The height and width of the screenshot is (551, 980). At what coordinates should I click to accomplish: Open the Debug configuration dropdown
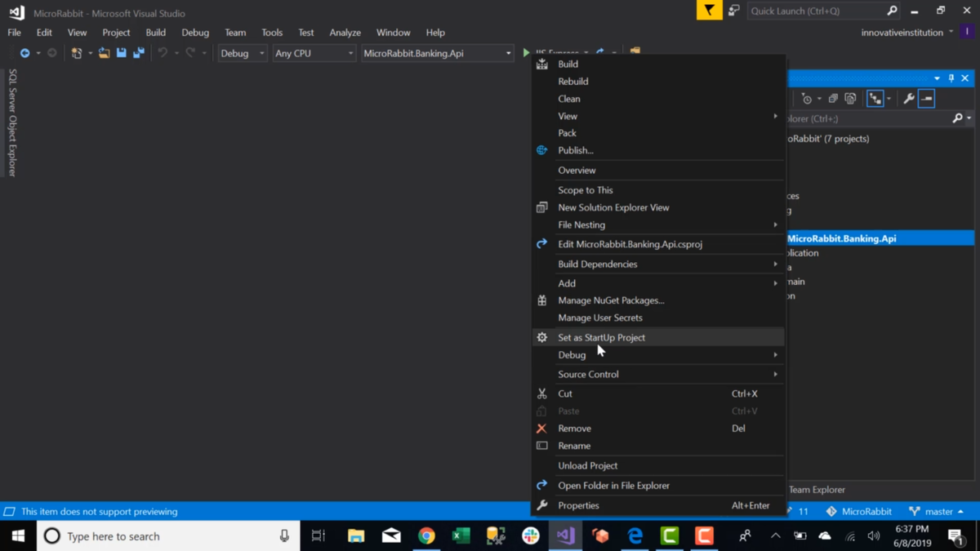[243, 53]
